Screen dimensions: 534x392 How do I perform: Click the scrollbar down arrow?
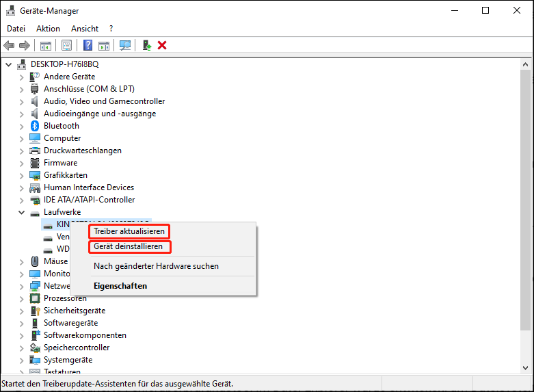525,368
